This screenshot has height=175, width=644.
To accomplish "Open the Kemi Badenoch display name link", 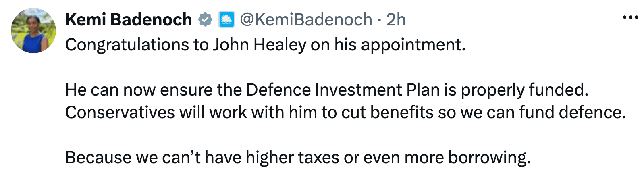I will (x=129, y=19).
